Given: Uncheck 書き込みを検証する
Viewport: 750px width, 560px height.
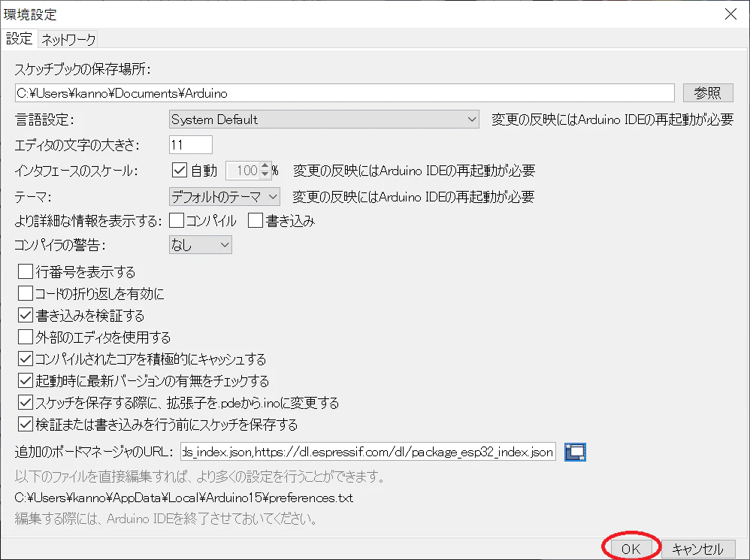Looking at the screenshot, I should tap(26, 315).
